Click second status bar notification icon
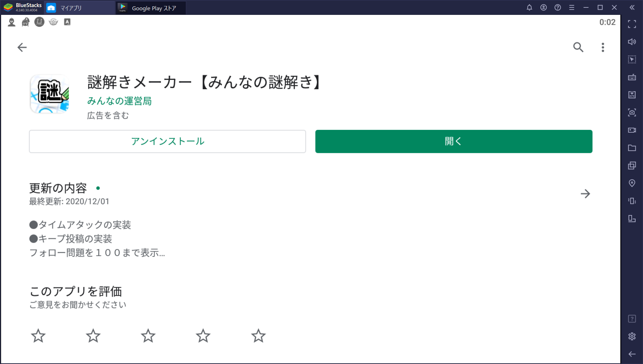643x364 pixels. click(25, 22)
